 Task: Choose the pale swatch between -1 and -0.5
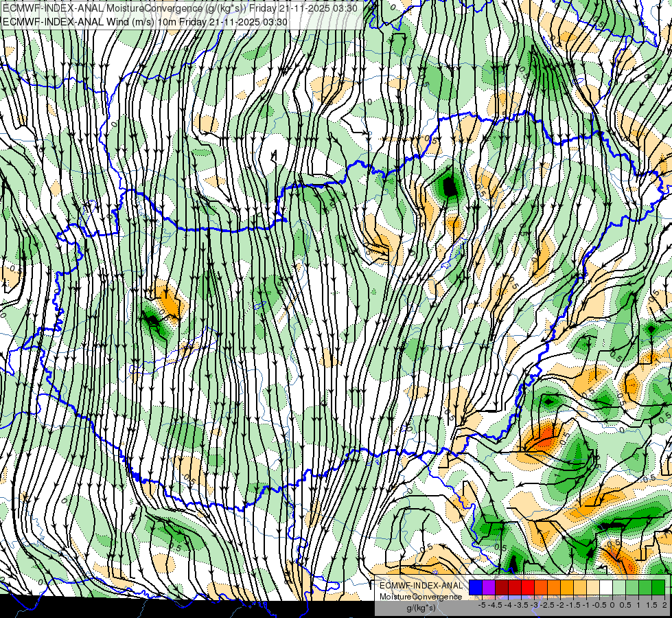[593, 588]
